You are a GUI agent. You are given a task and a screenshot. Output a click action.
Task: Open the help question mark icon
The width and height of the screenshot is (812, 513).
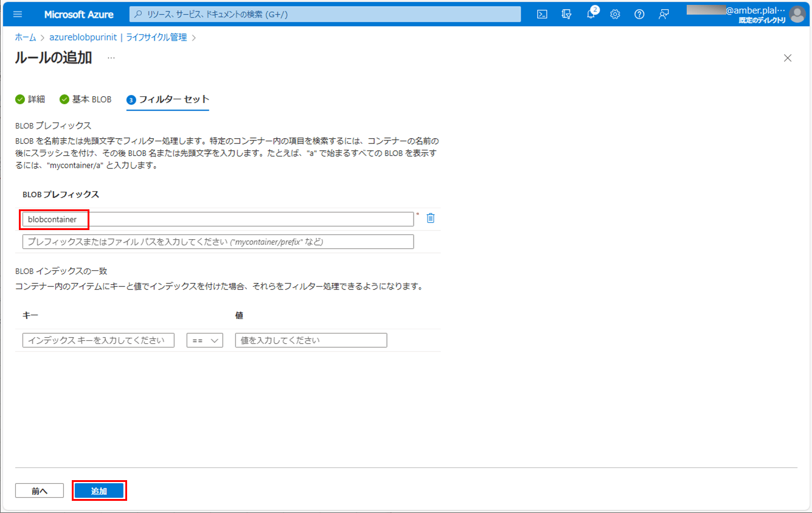pos(639,14)
